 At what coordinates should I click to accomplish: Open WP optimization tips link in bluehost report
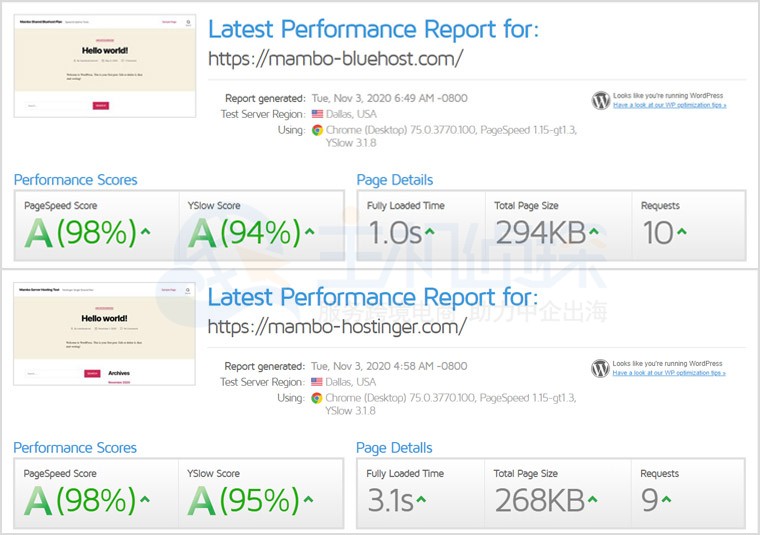tap(669, 105)
